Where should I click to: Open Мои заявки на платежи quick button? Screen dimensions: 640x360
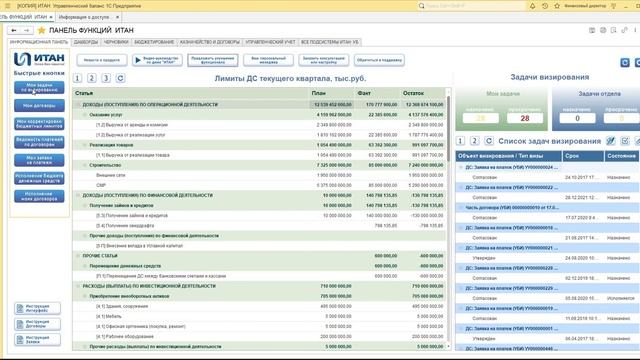(x=39, y=160)
